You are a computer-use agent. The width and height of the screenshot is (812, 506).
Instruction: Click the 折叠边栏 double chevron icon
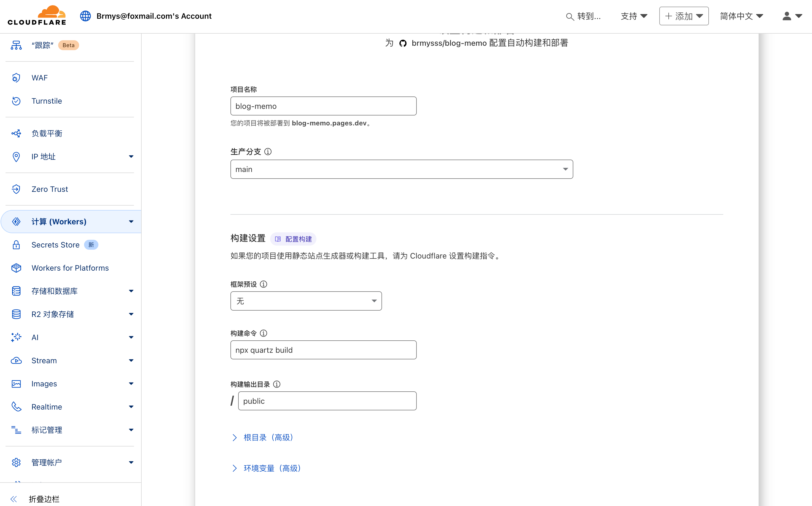pyautogui.click(x=14, y=499)
